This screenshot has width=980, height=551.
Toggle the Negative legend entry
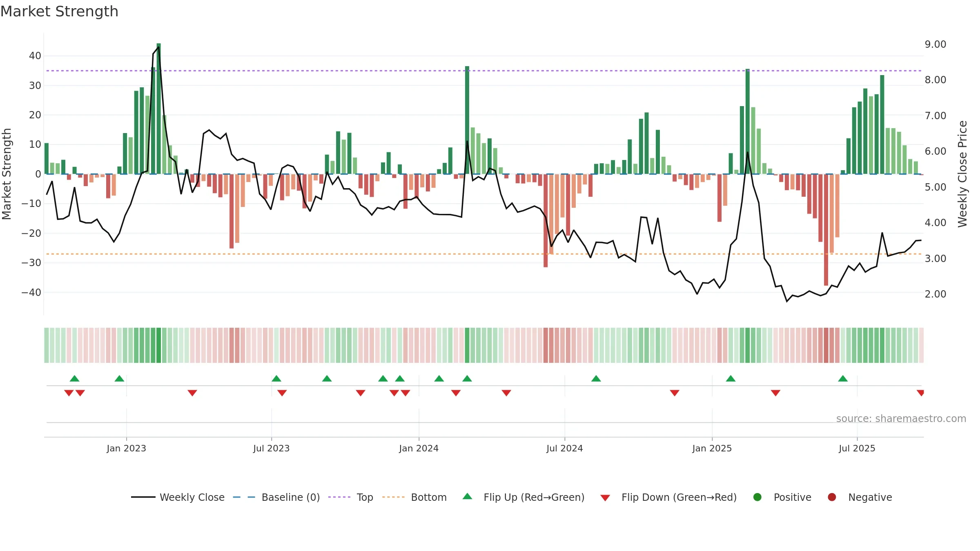point(860,497)
